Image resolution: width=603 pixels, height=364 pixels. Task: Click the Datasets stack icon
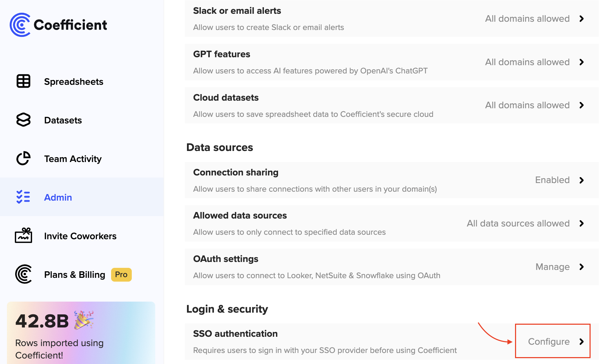click(x=23, y=120)
